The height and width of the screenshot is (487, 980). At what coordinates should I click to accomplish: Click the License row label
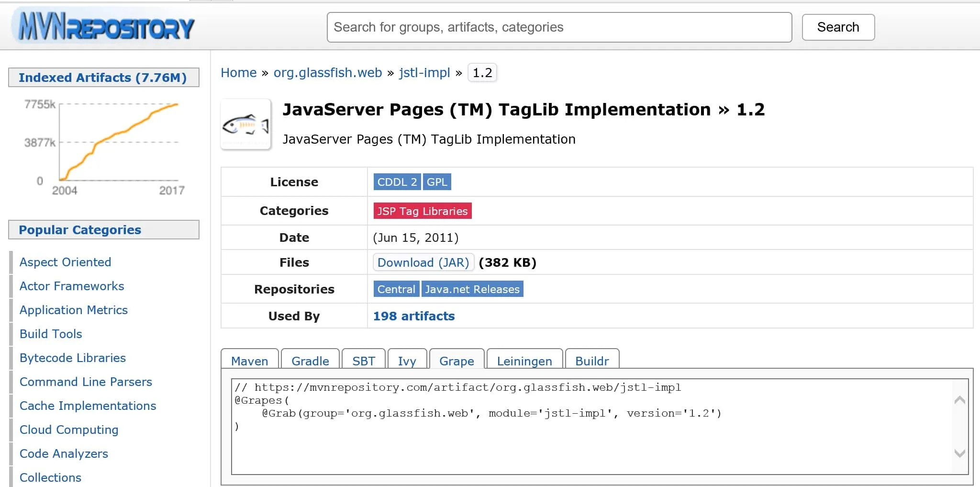point(294,182)
